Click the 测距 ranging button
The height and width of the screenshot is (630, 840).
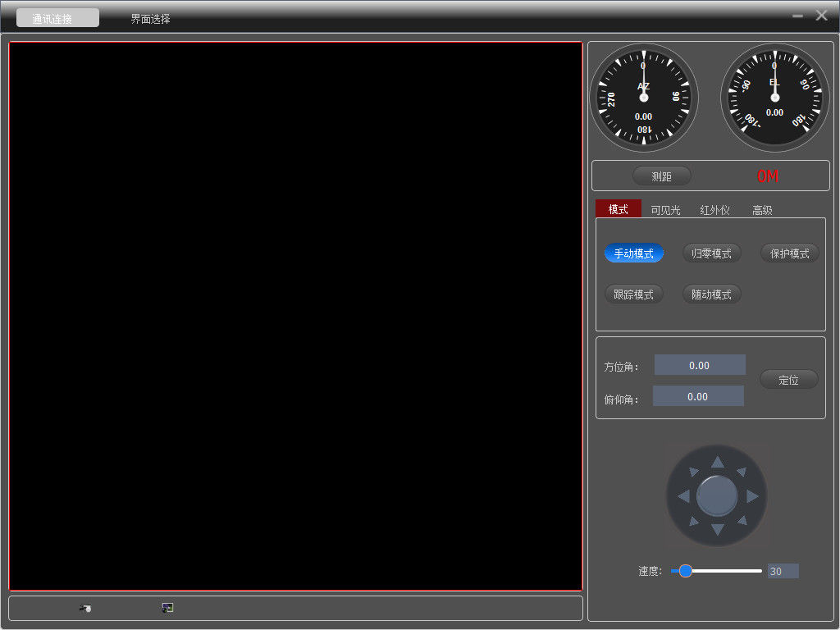point(661,176)
